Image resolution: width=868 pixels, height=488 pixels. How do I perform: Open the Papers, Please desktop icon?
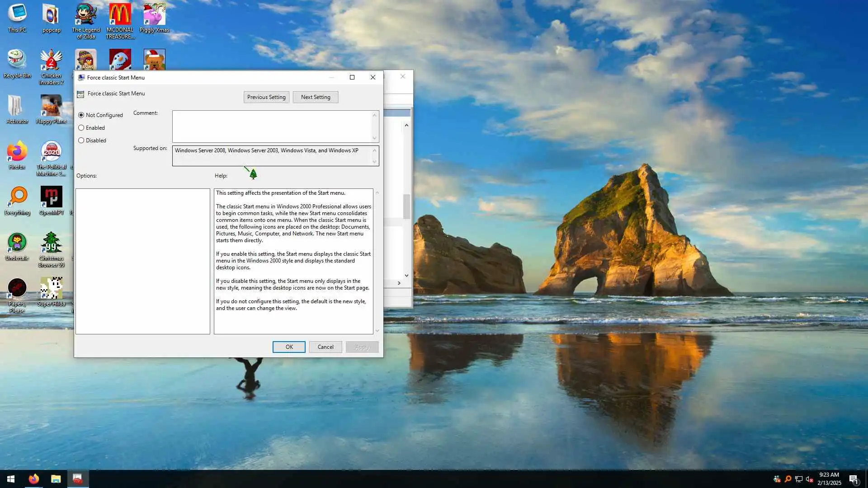pos(17,288)
